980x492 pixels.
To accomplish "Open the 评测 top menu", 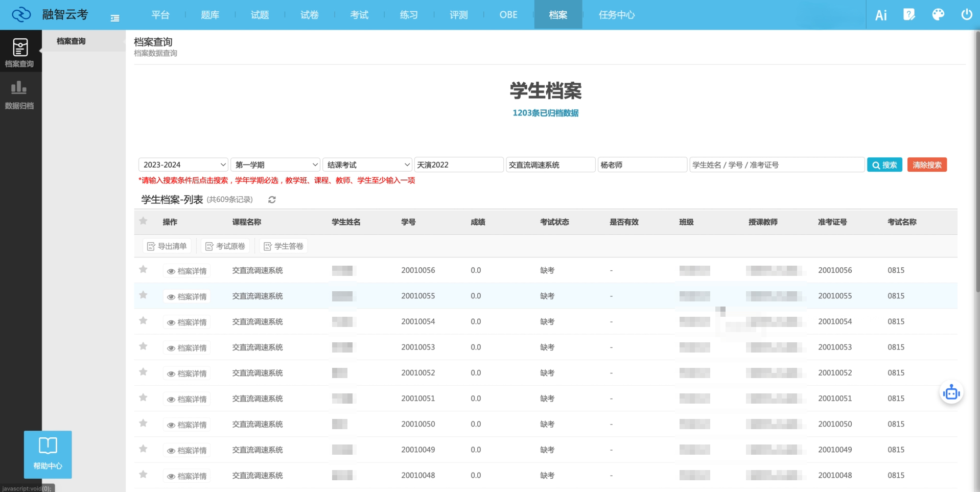I will tap(459, 15).
